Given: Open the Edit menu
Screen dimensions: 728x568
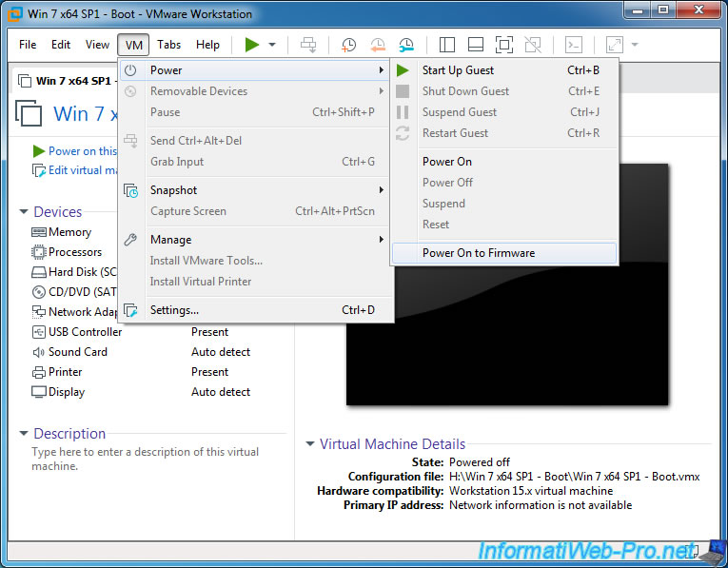Looking at the screenshot, I should [61, 45].
